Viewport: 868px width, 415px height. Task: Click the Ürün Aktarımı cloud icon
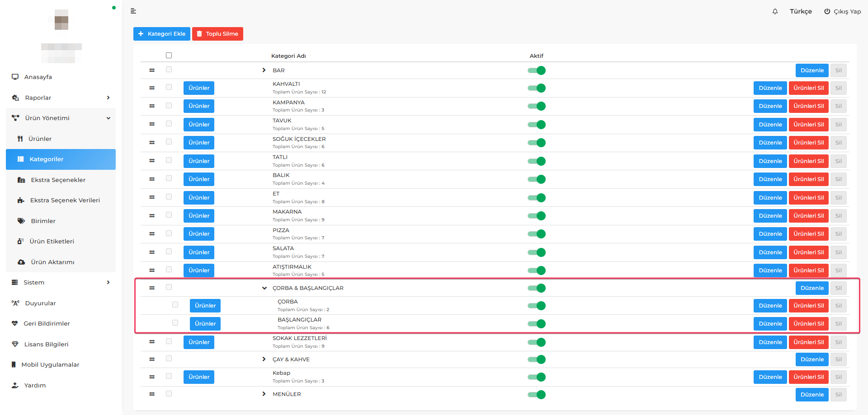coord(21,262)
